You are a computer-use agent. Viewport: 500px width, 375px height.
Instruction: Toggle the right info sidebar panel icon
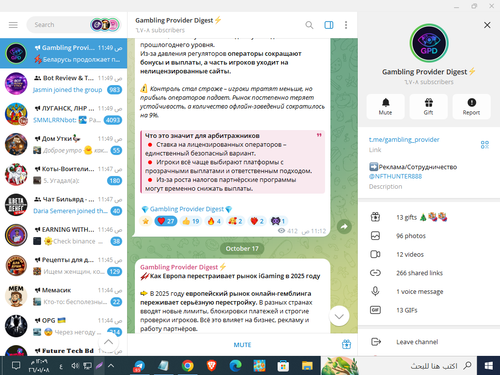[329, 25]
